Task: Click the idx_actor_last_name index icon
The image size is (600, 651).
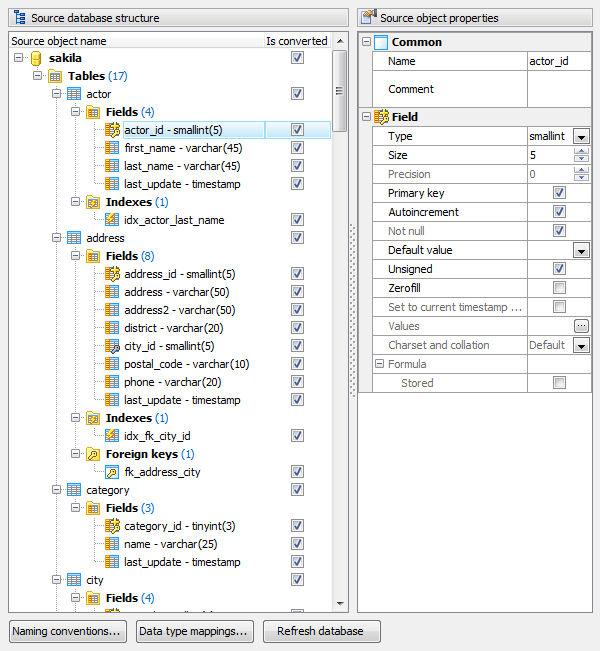Action: 112,220
